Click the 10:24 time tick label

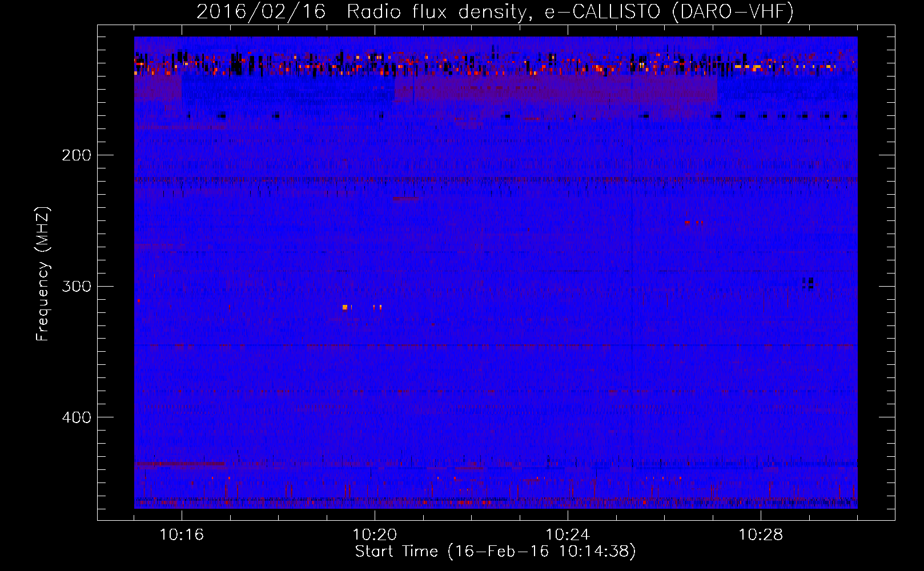(x=568, y=535)
